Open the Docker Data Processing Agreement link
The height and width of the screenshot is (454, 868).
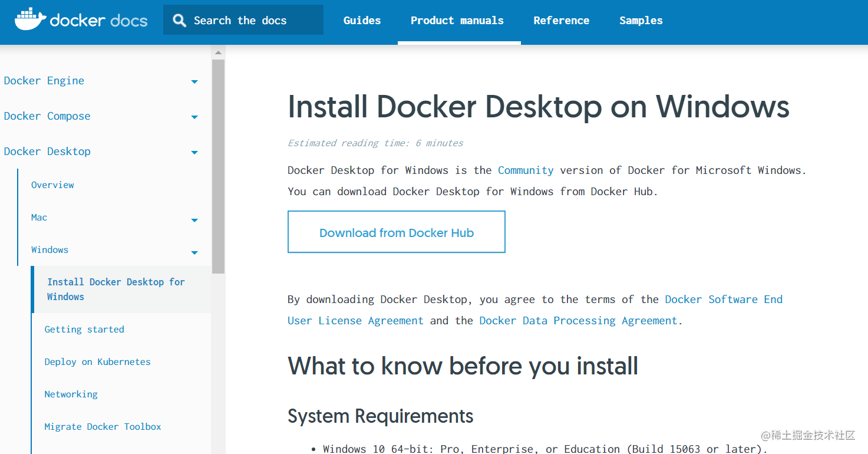(x=578, y=321)
